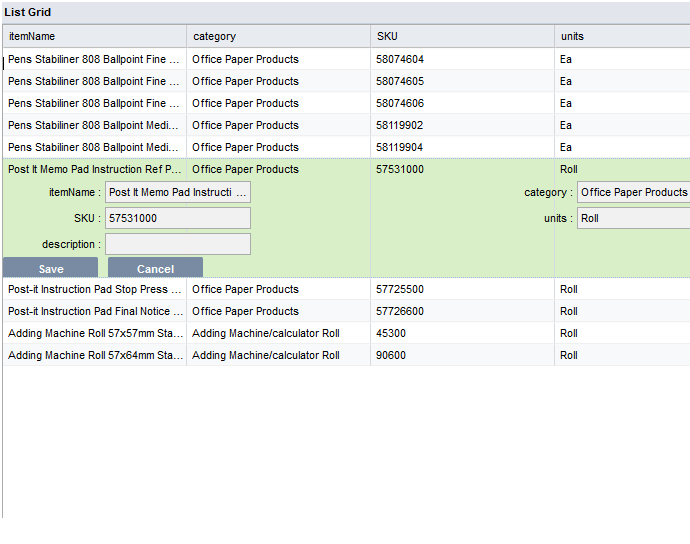This screenshot has height=544, width=690.
Task: Focus the empty description field
Action: pyautogui.click(x=178, y=244)
